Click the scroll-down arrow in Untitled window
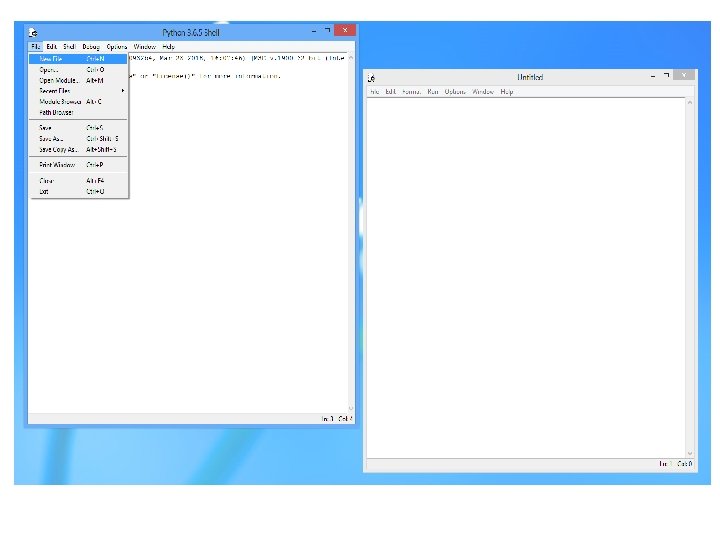Viewport: 720px width, 540px height. pyautogui.click(x=690, y=454)
